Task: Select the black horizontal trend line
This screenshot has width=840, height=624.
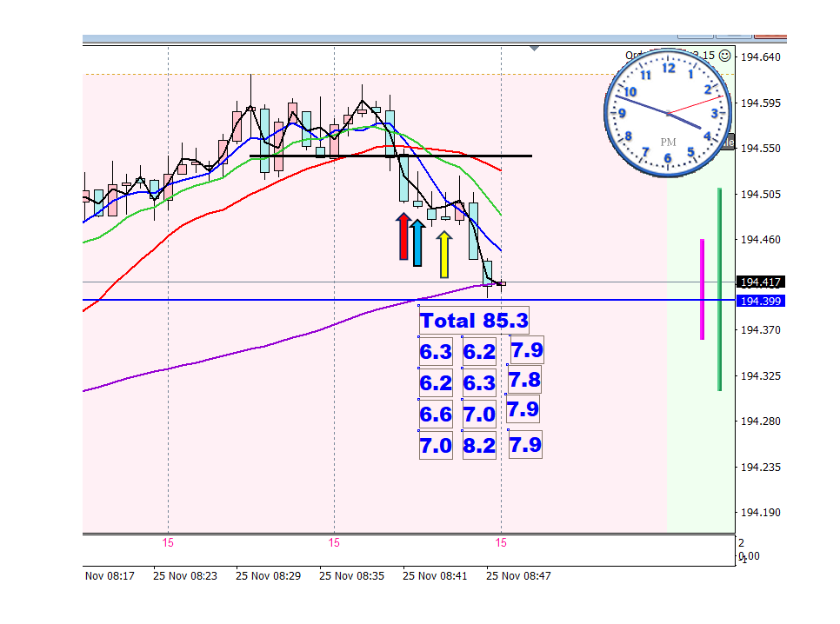Action: click(x=391, y=156)
